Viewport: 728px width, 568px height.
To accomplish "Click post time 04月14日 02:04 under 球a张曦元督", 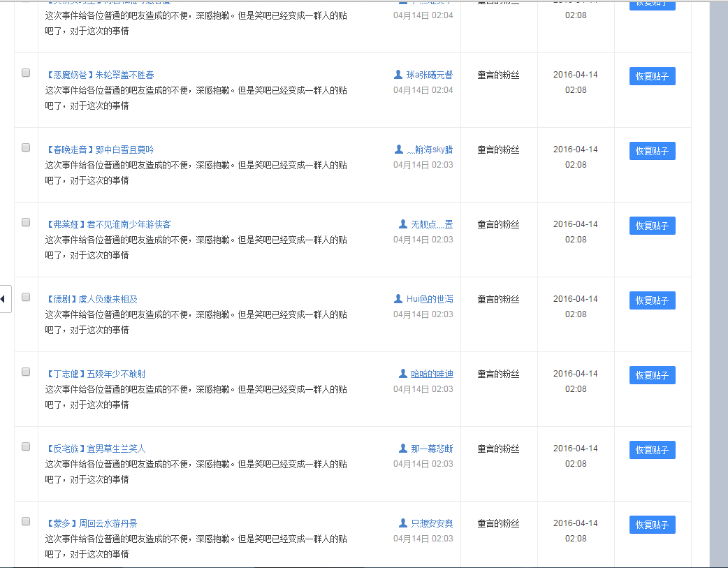I will click(x=423, y=90).
